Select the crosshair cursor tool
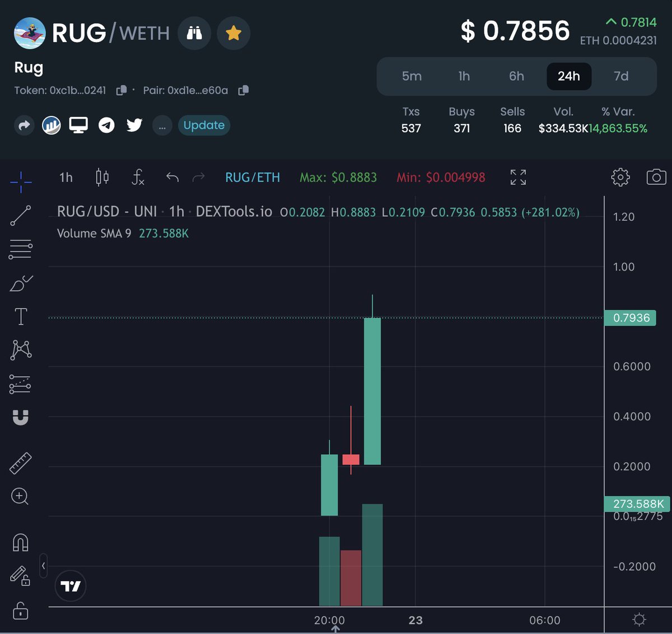Image resolution: width=672 pixels, height=634 pixels. 21,181
